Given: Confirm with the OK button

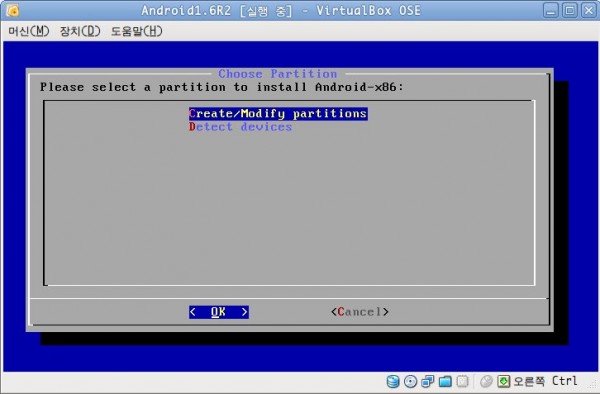Looking at the screenshot, I should point(218,312).
